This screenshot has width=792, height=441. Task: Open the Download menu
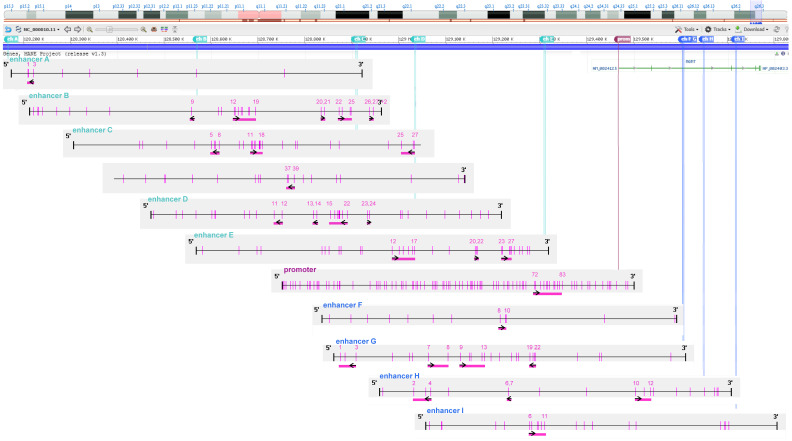(x=751, y=29)
